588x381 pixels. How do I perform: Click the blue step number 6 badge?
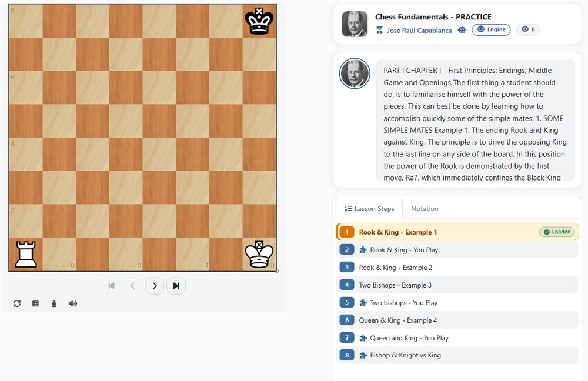click(x=347, y=320)
